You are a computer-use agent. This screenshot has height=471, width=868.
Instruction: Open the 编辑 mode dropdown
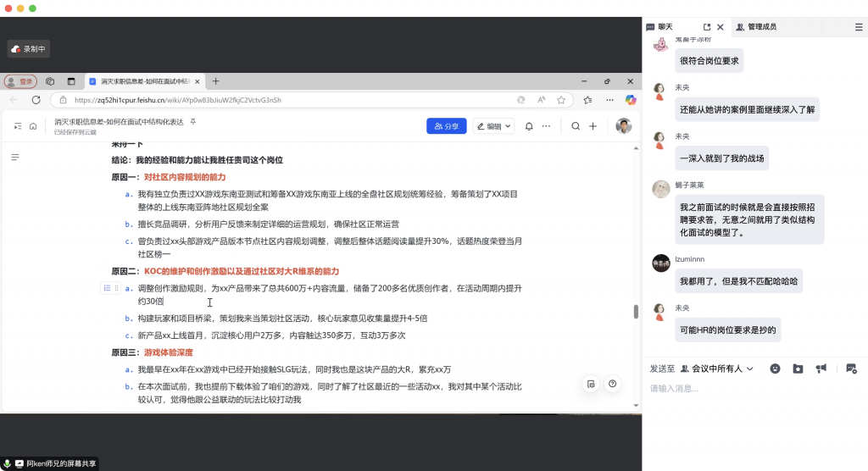point(493,126)
